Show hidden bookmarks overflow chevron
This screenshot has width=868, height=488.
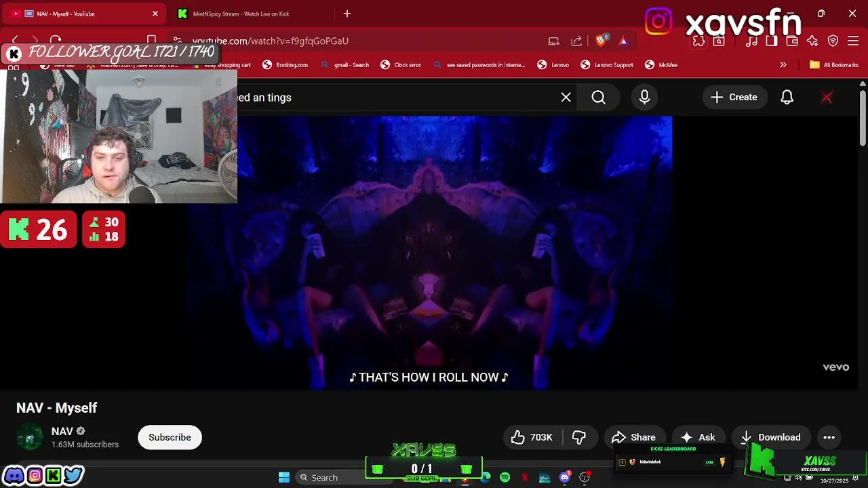783,65
